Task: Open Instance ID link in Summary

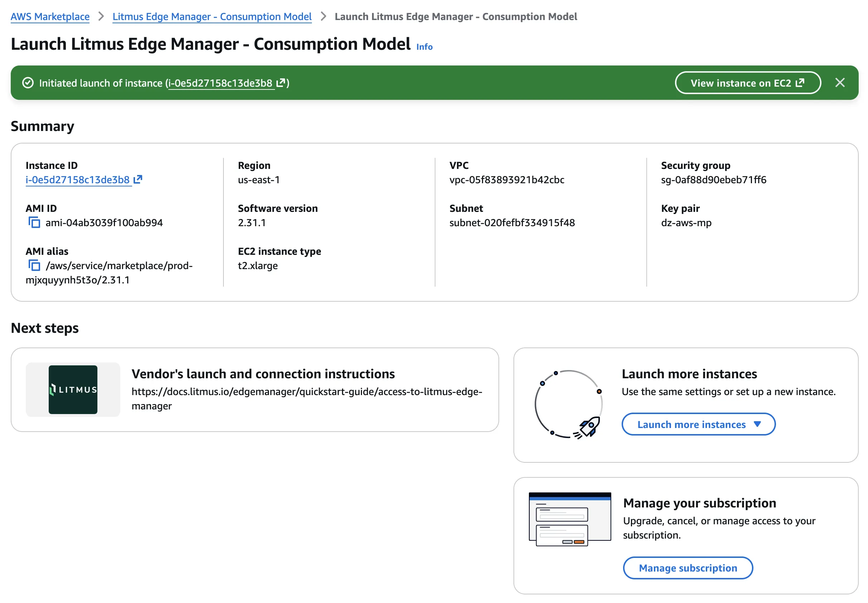Action: pyautogui.click(x=83, y=180)
